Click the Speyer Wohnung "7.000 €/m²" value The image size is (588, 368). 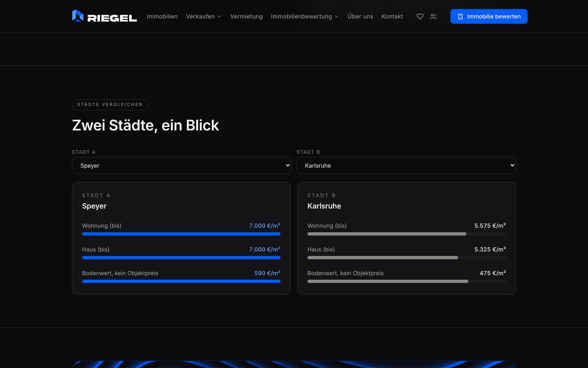[265, 226]
